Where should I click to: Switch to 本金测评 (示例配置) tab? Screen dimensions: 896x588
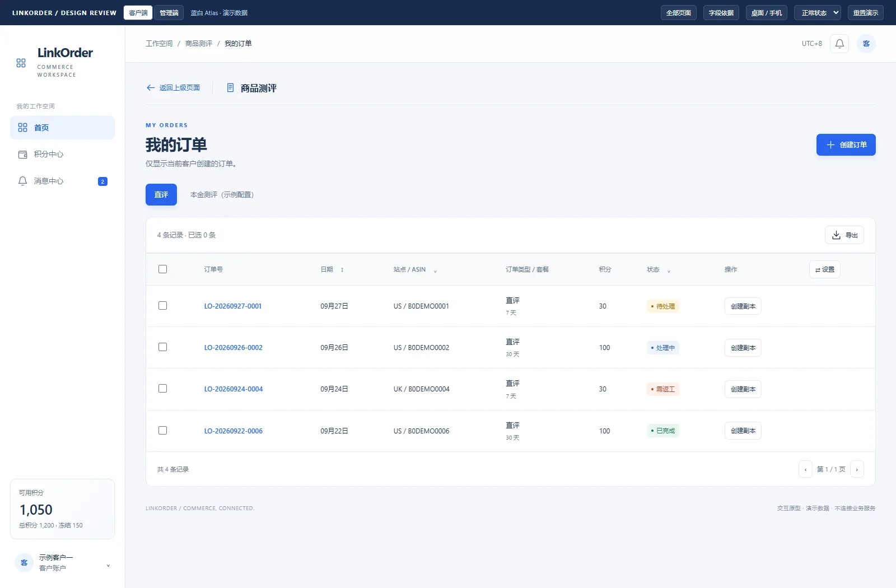[222, 195]
